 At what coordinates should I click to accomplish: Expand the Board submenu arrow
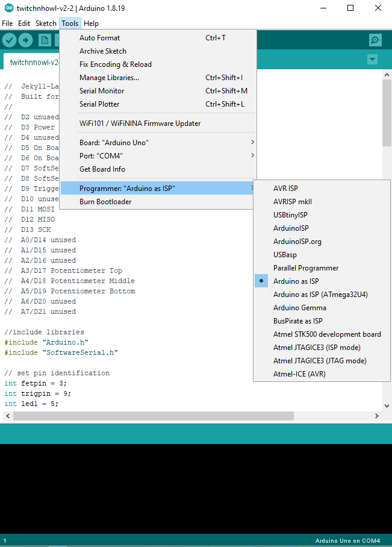[252, 142]
